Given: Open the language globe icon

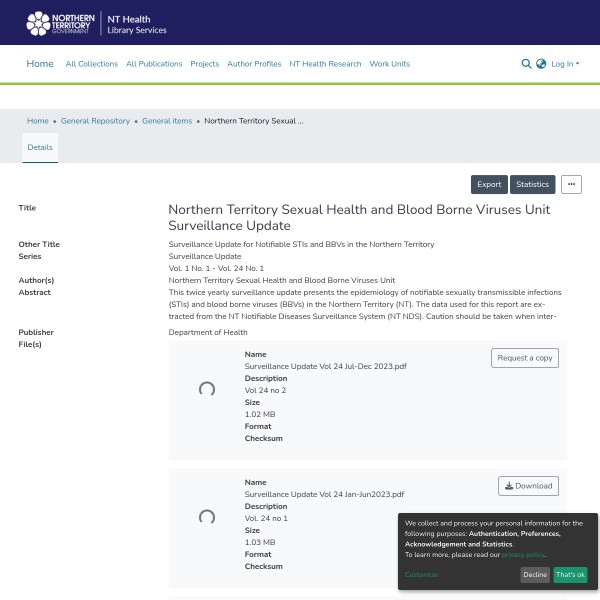Looking at the screenshot, I should tap(541, 64).
